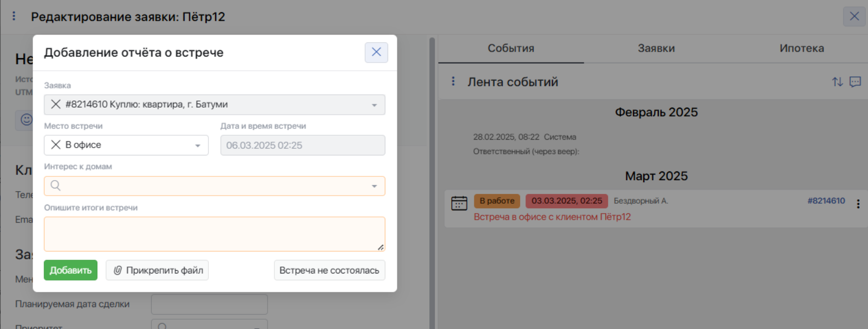Clear the selected request #8214610

tap(56, 104)
